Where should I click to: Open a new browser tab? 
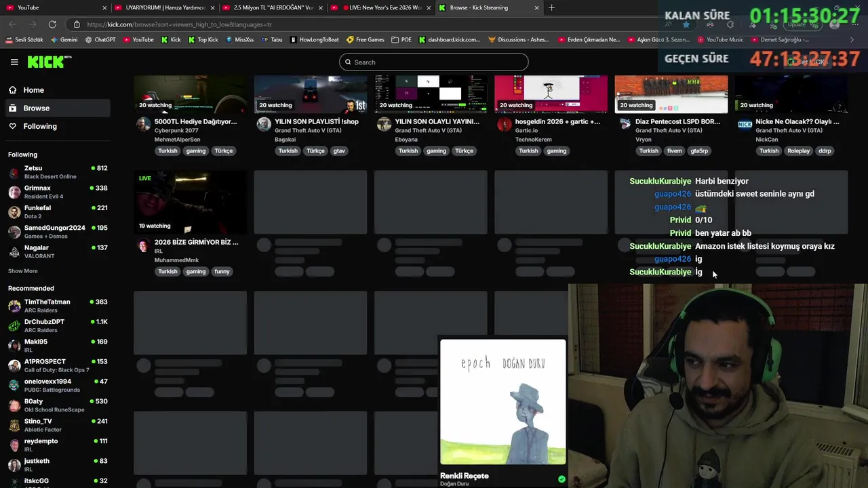pos(551,7)
